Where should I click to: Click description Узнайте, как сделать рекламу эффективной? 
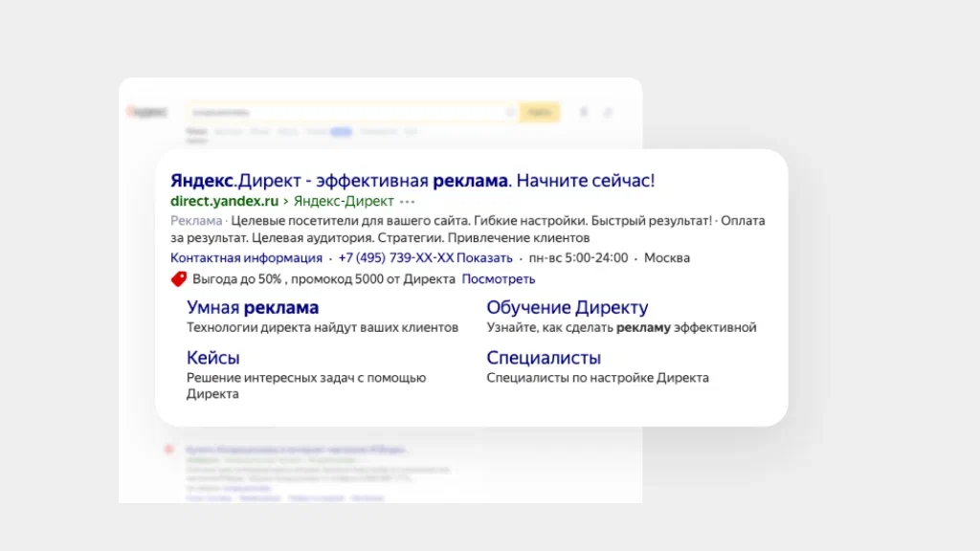621,327
